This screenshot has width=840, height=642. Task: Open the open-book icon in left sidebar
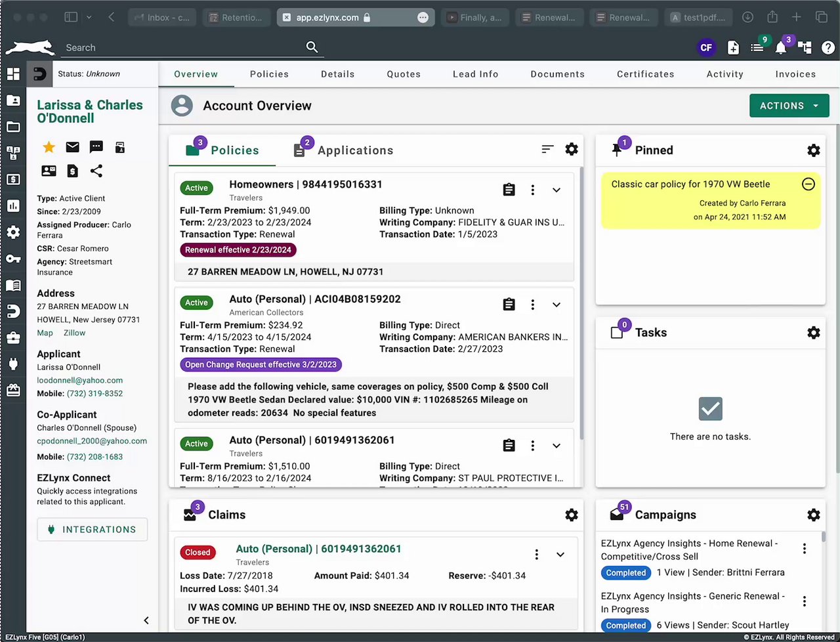click(13, 286)
